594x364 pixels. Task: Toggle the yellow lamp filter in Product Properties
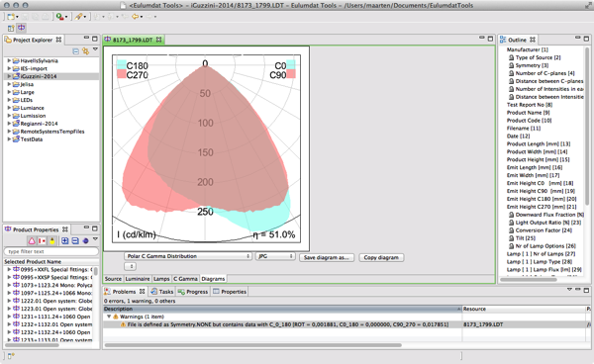pyautogui.click(x=51, y=240)
